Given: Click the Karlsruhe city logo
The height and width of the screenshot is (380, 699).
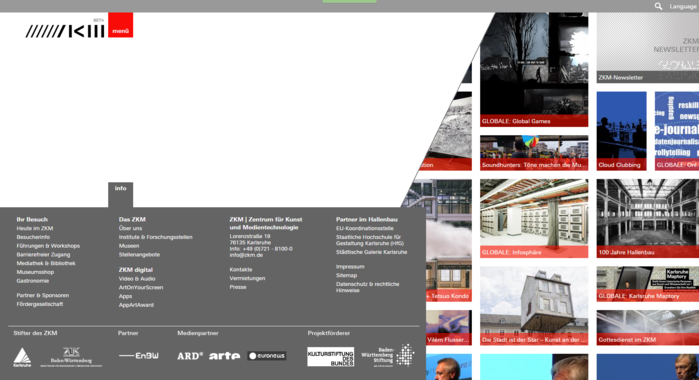Looking at the screenshot, I should [22, 357].
